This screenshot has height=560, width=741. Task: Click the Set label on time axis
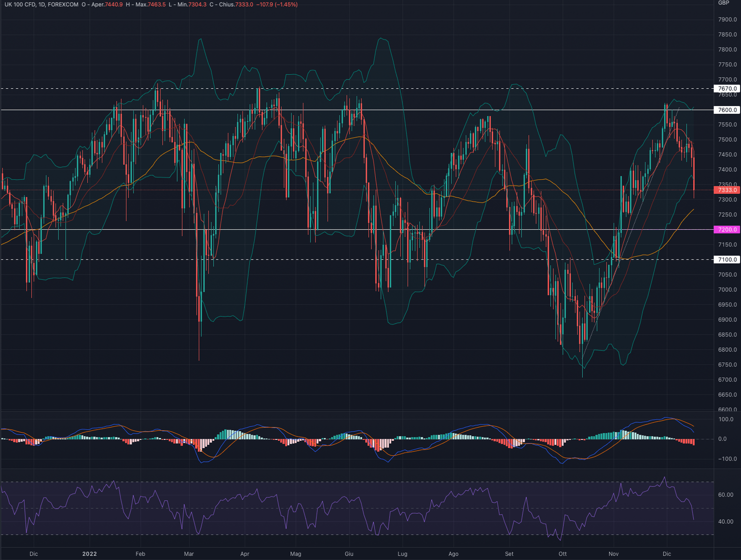(509, 554)
